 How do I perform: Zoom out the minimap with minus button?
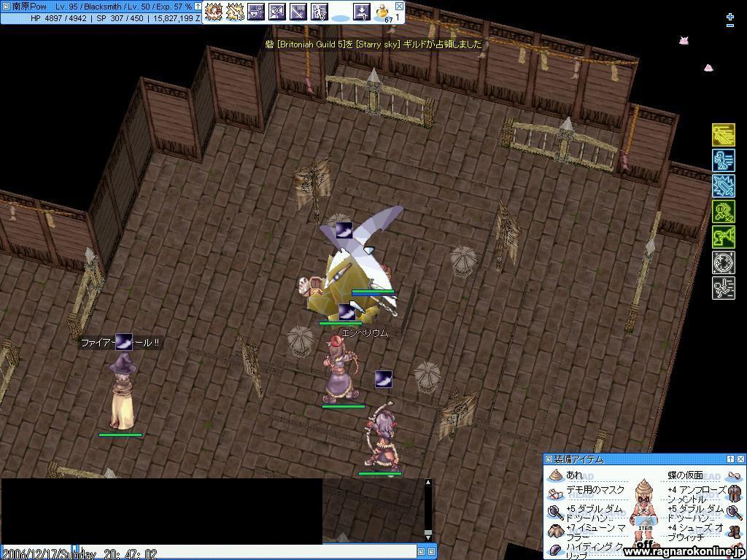click(x=729, y=26)
